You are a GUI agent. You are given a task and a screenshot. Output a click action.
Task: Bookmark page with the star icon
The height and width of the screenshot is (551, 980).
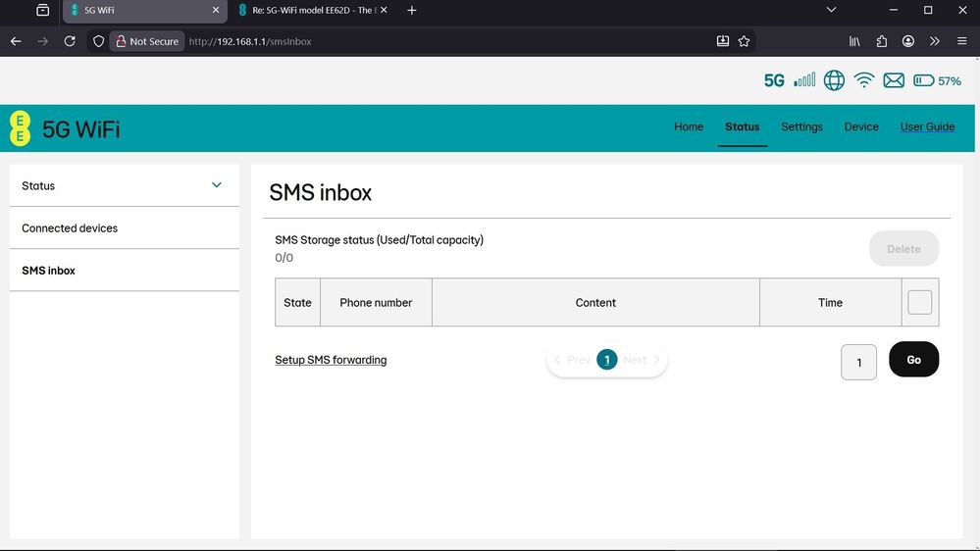[x=744, y=41]
